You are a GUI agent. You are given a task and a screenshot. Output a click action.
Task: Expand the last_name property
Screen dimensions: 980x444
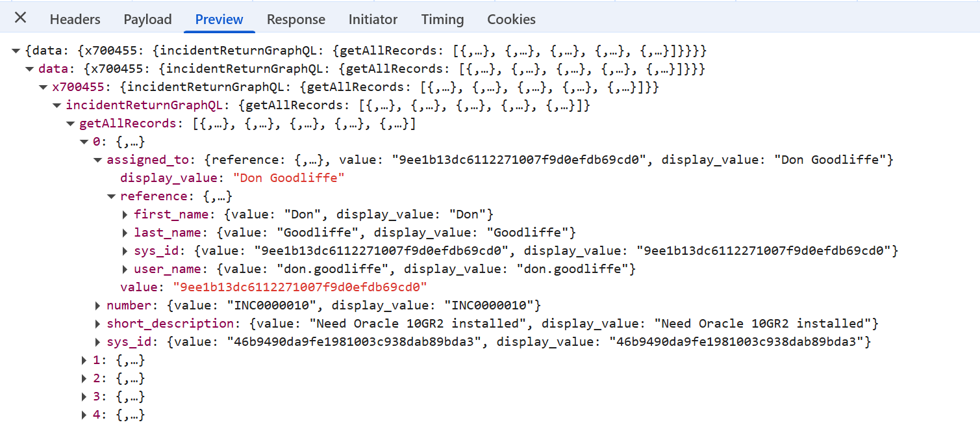click(x=125, y=233)
